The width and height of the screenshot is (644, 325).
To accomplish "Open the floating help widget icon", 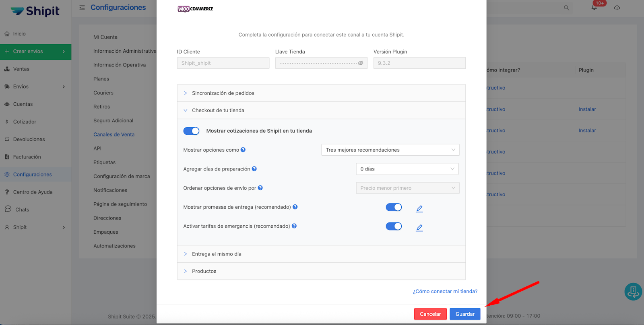I will 633,292.
